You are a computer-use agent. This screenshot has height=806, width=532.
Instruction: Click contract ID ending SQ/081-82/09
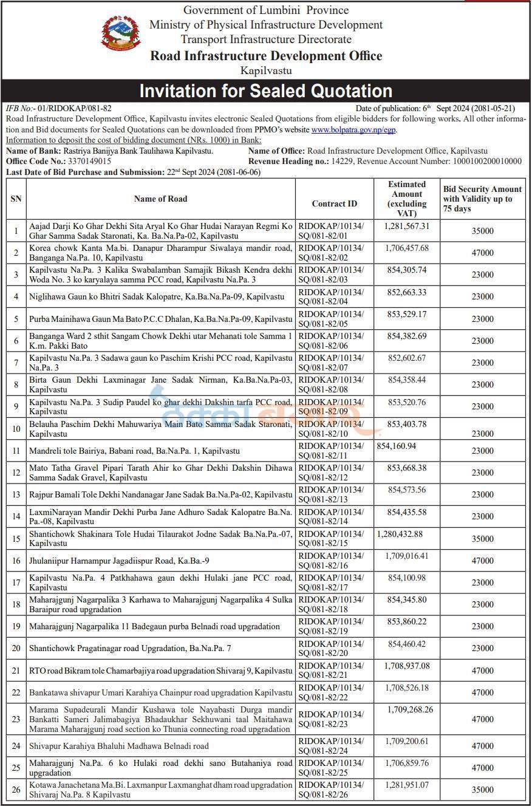click(x=332, y=406)
